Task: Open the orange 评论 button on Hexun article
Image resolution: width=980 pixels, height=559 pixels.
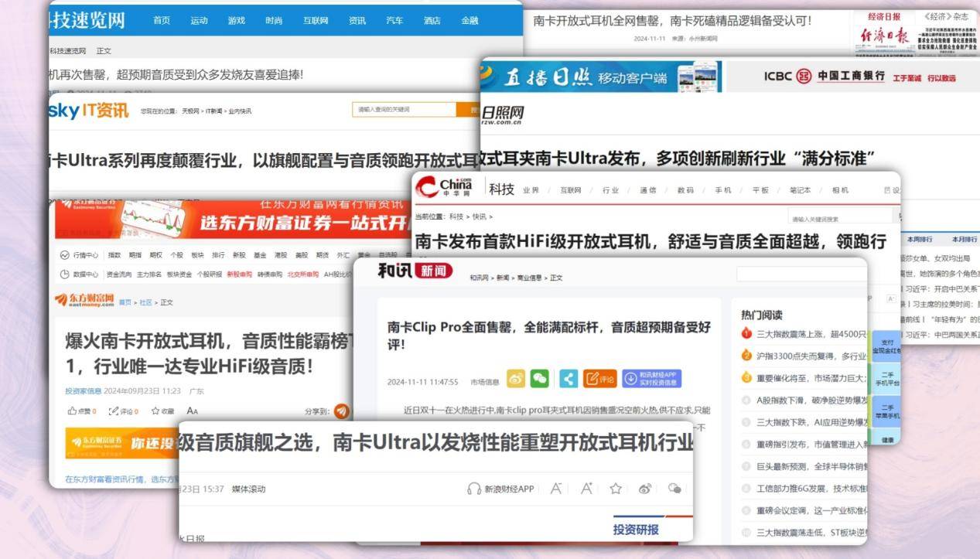Action: point(600,379)
